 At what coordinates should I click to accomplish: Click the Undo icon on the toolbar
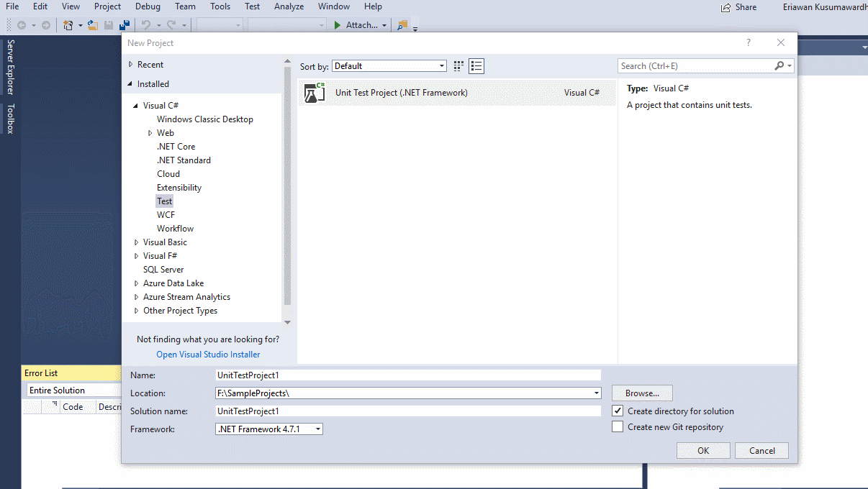pyautogui.click(x=146, y=24)
